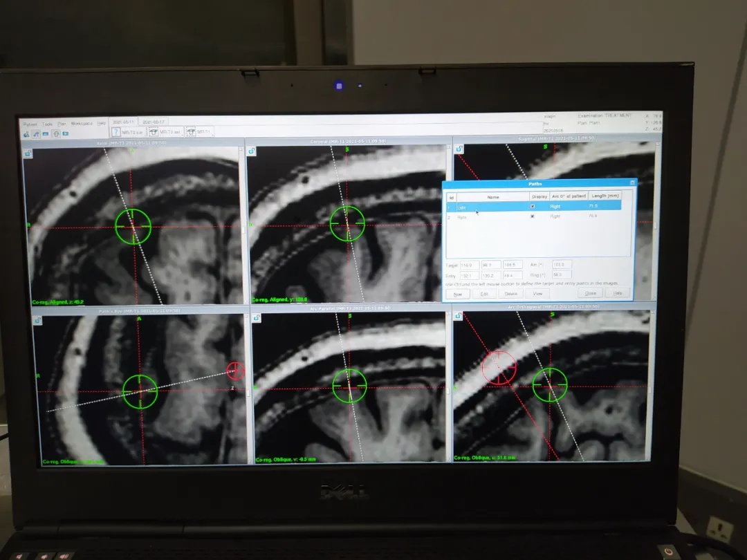This screenshot has width=747, height=560.
Task: Select highlighted path row 1 in Paths list
Action: point(533,207)
